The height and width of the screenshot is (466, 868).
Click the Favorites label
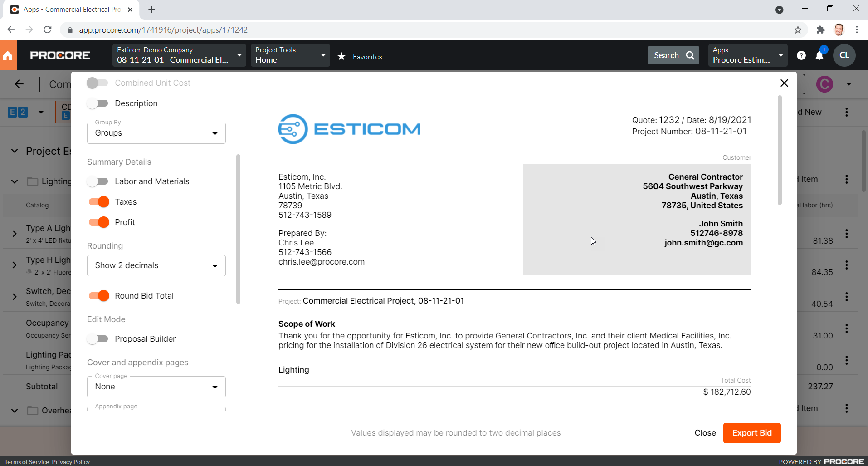tap(367, 57)
